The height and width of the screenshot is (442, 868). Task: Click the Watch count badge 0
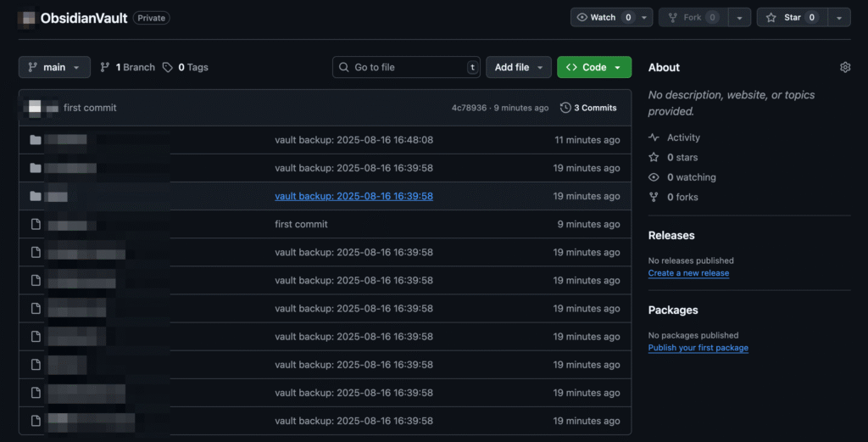click(628, 18)
